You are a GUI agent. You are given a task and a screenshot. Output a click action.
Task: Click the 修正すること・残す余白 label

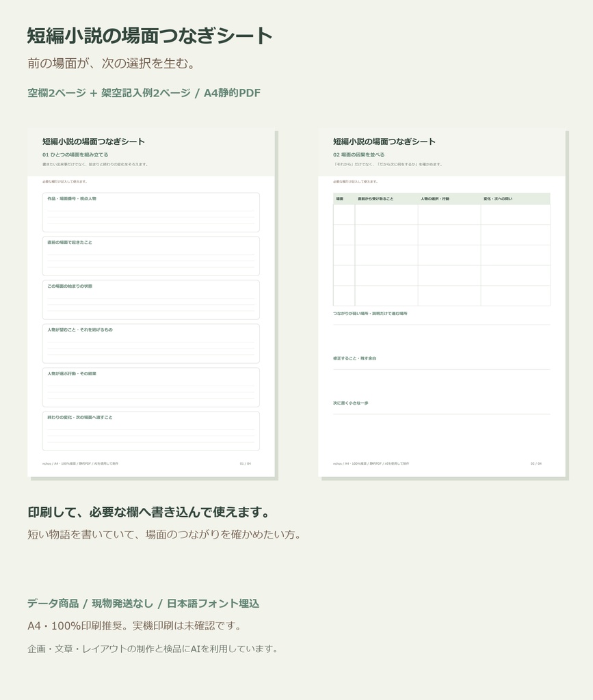coord(354,358)
